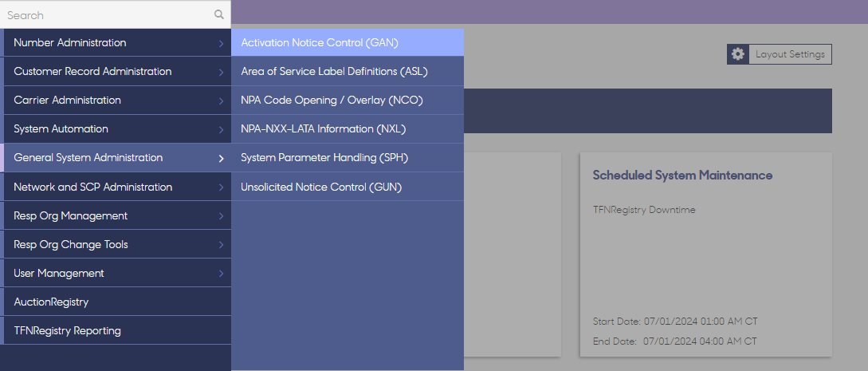Click the General System Administration chevron

pos(221,158)
